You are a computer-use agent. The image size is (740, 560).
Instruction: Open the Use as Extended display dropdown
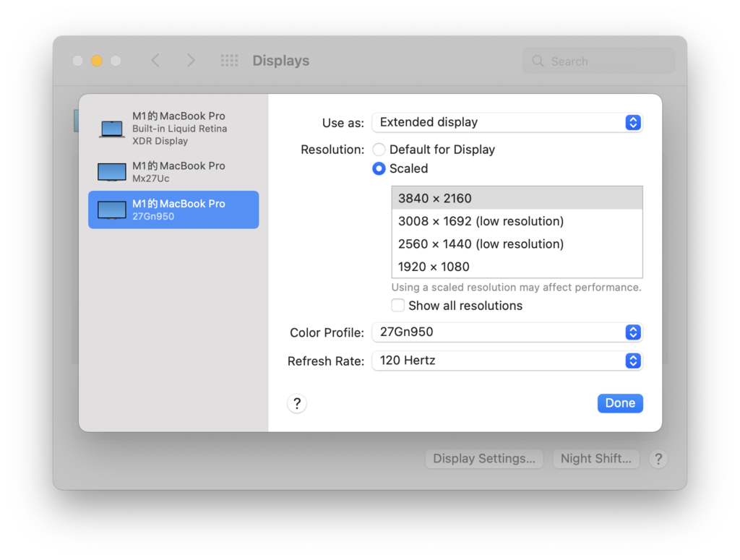click(507, 122)
